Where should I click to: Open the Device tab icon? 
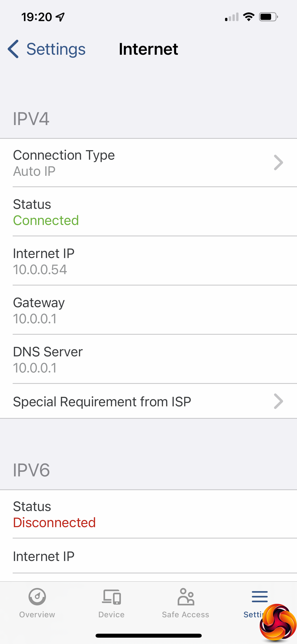click(111, 597)
